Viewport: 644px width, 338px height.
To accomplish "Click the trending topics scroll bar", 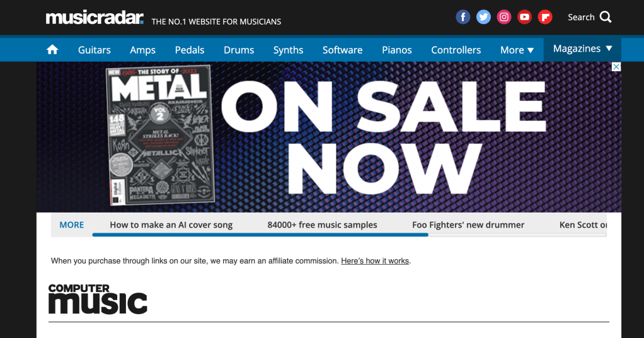I will (x=350, y=235).
